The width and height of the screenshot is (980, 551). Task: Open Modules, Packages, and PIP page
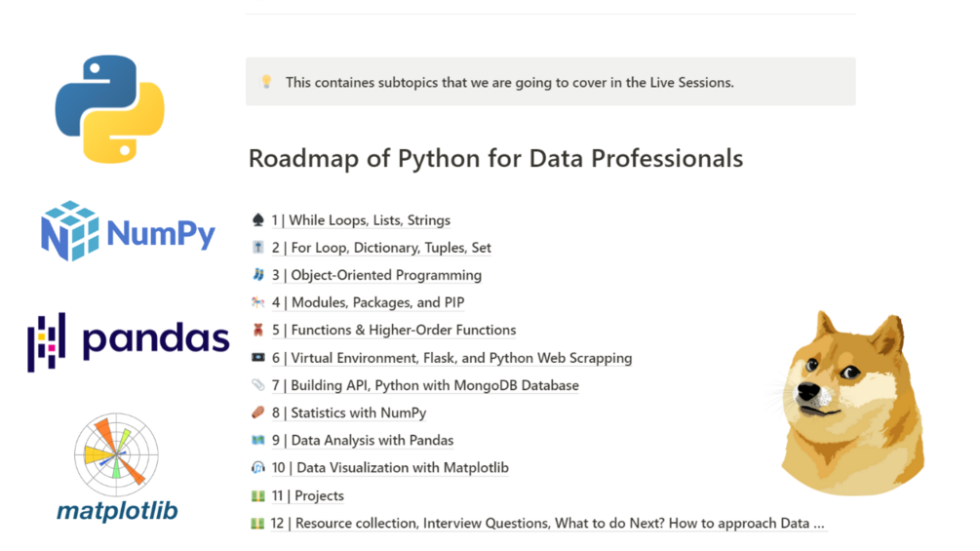(x=374, y=302)
